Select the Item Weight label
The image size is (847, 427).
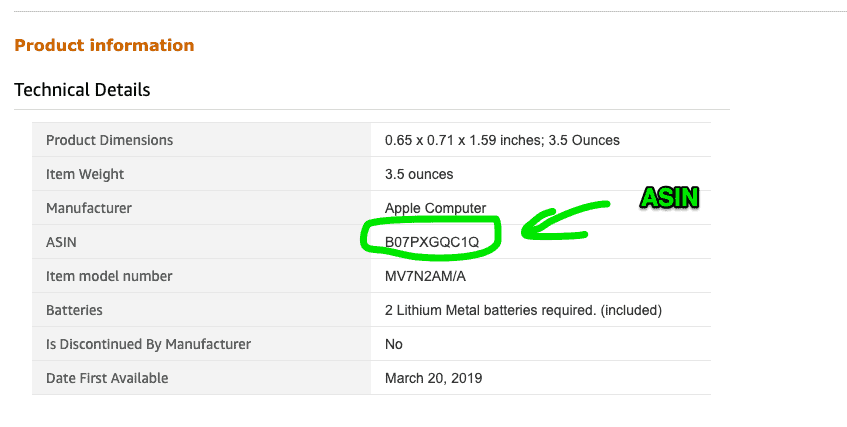click(85, 174)
